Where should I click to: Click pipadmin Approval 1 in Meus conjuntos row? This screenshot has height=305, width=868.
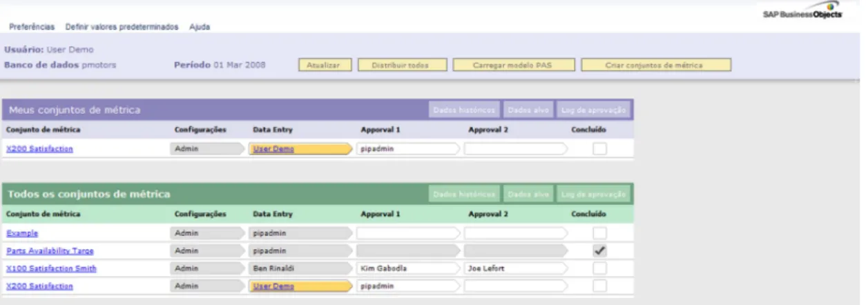[x=408, y=149]
